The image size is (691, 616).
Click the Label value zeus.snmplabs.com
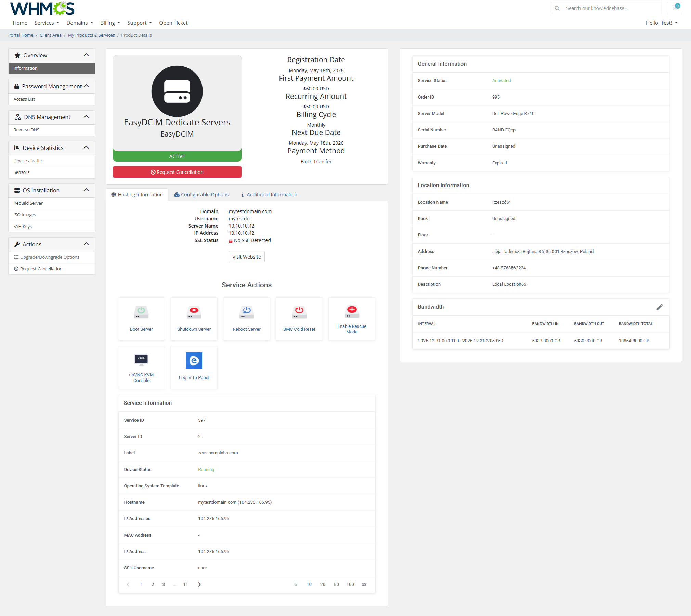point(218,453)
